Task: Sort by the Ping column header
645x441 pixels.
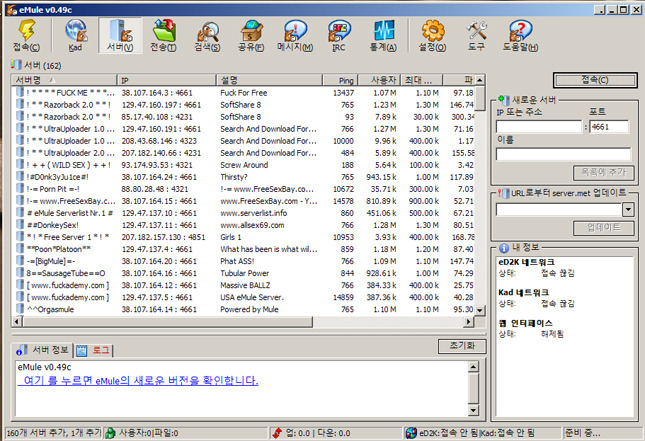Action: point(341,80)
